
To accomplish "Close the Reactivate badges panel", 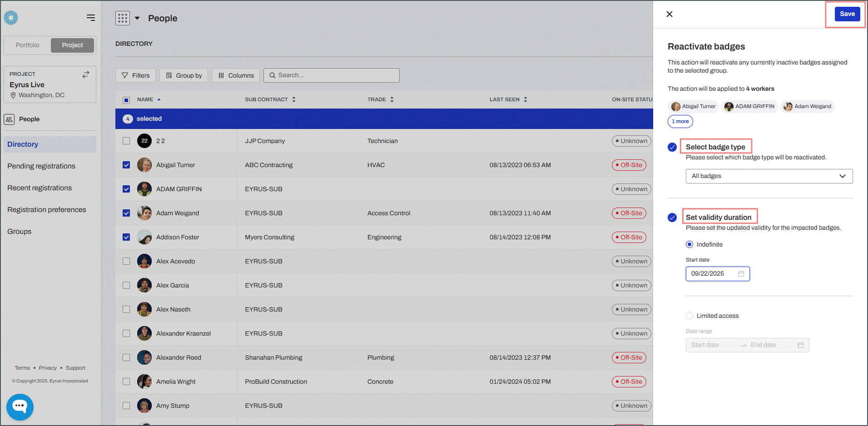I will click(x=670, y=14).
